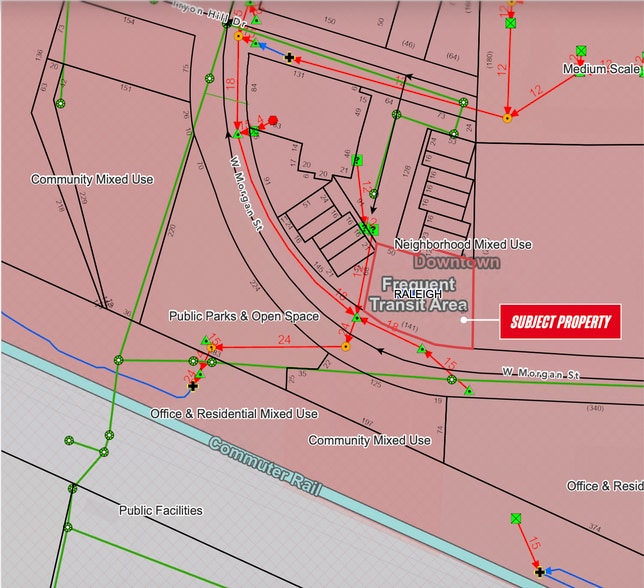
Task: Select parcel number 154
Action: (129, 20)
